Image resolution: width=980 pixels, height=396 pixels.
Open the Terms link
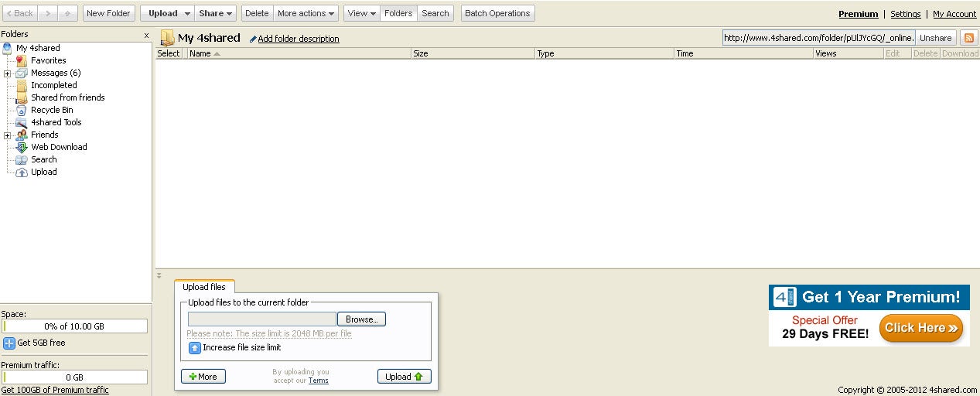(319, 381)
